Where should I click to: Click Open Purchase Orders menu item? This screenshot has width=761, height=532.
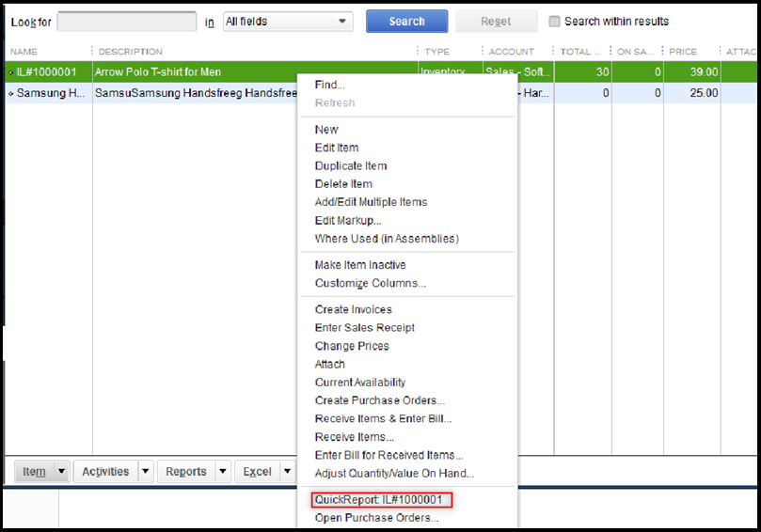tap(376, 518)
